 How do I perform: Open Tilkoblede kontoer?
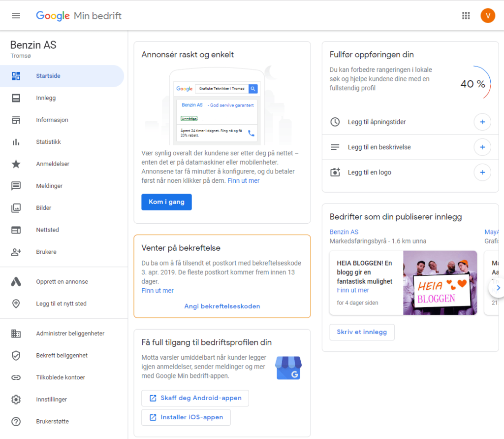(x=61, y=377)
